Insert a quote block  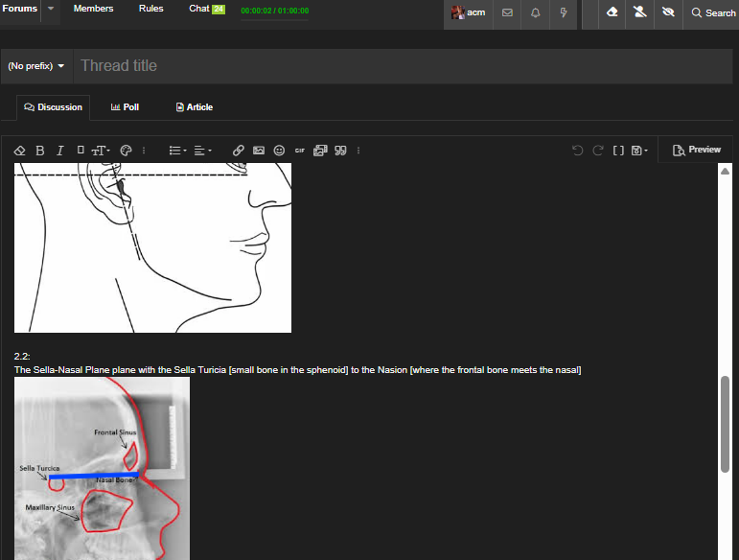(340, 151)
